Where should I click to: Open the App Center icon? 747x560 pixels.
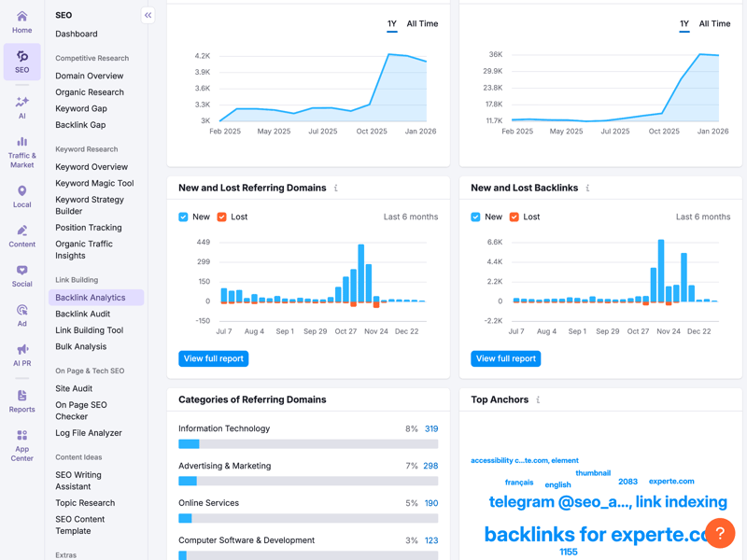point(21,436)
